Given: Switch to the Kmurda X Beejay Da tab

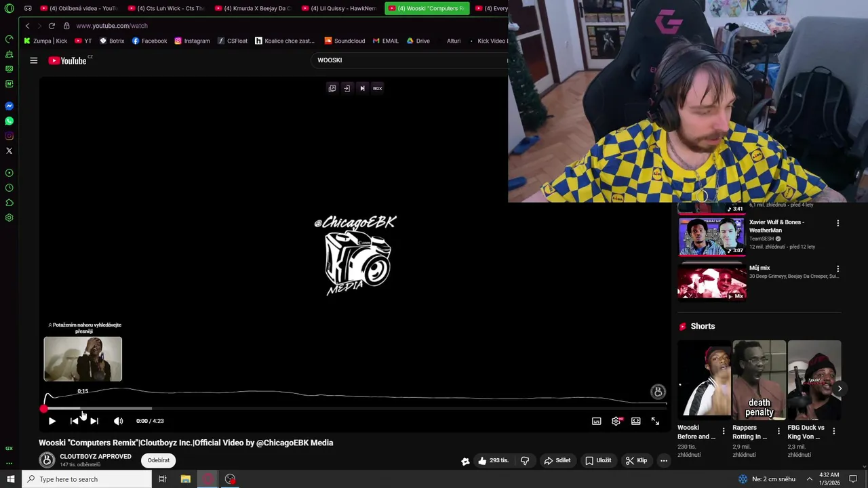Looking at the screenshot, I should tap(253, 8).
